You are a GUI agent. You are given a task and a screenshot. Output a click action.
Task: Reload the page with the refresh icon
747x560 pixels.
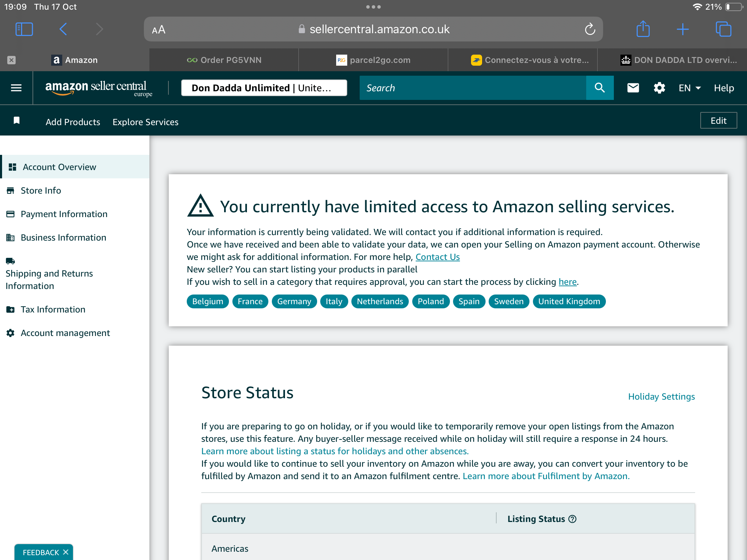[x=590, y=29]
